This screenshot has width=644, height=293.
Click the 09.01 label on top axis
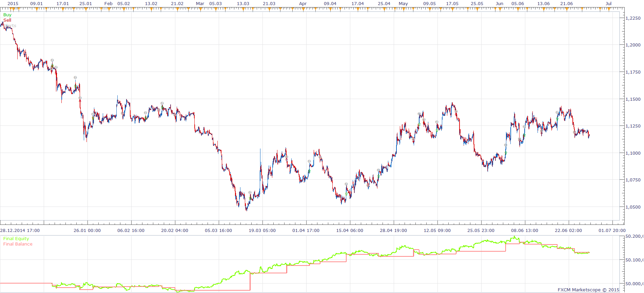click(37, 4)
